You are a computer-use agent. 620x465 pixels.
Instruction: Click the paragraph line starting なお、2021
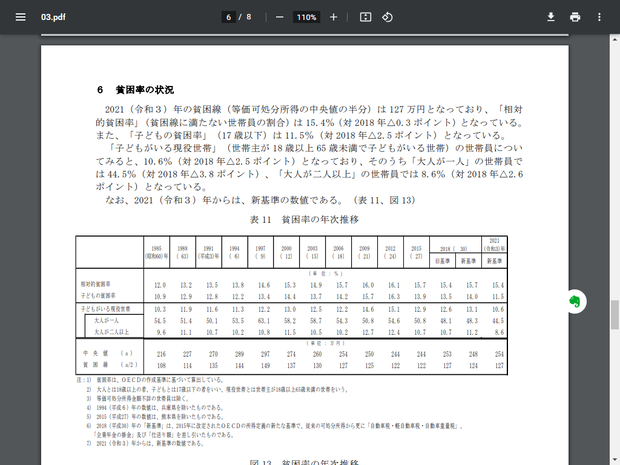260,200
